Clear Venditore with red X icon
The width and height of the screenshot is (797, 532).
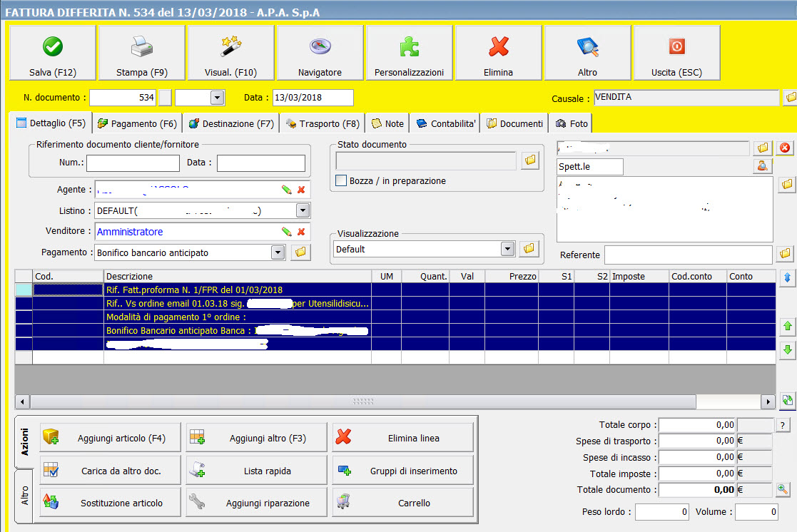point(301,232)
